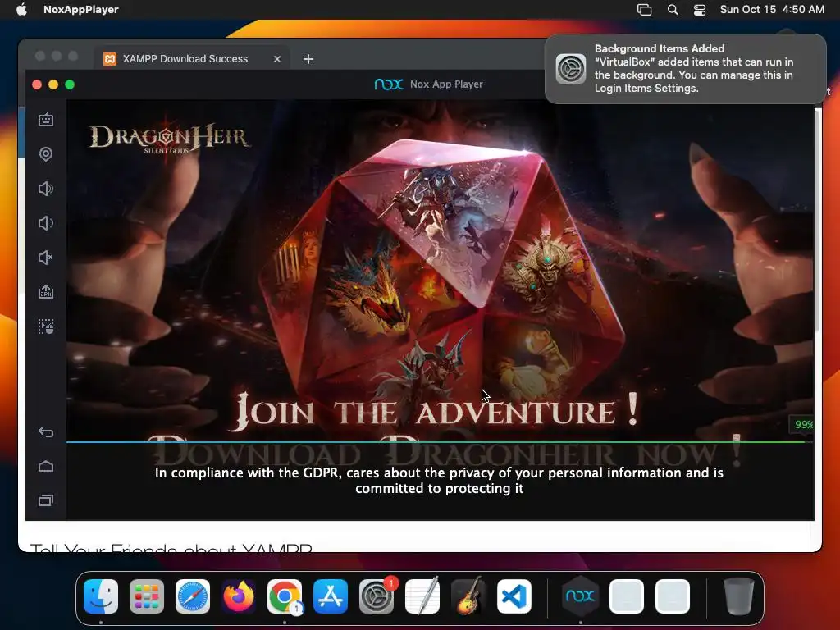This screenshot has width=840, height=630.
Task: Open System Settings from the Dock
Action: tap(377, 596)
